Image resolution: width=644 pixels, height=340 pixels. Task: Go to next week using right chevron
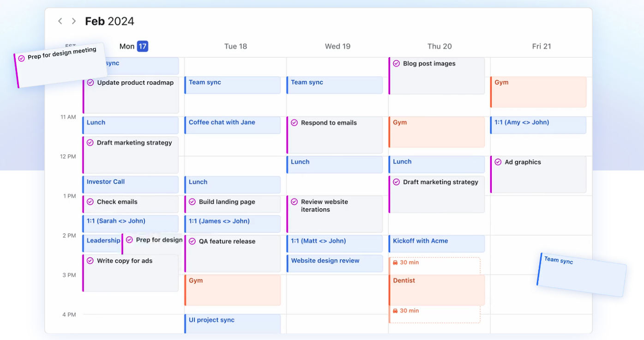click(x=74, y=21)
